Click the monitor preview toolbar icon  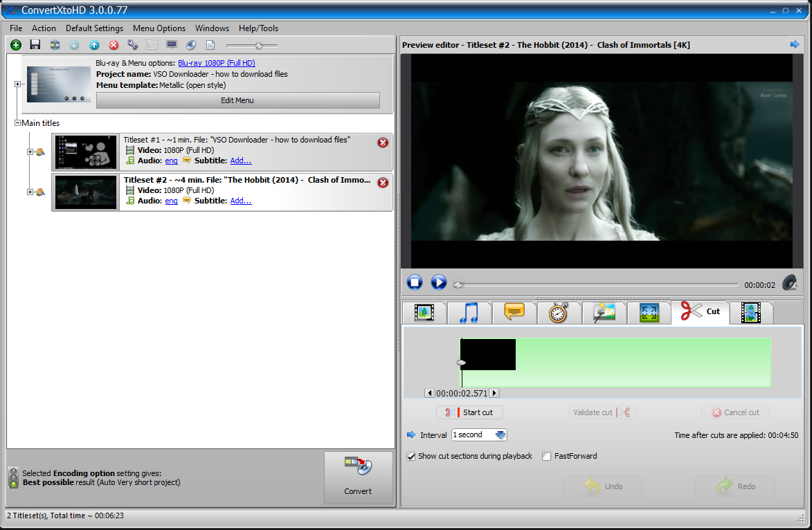pos(172,45)
